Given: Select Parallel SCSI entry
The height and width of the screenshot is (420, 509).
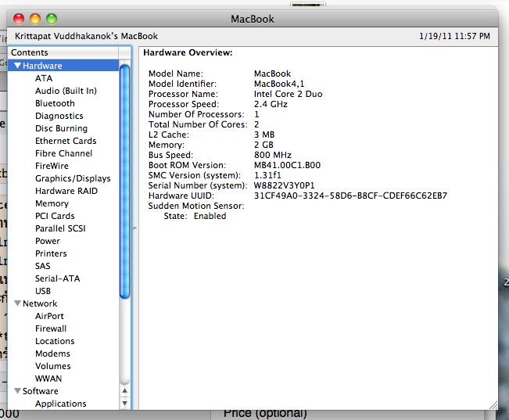Looking at the screenshot, I should point(60,228).
